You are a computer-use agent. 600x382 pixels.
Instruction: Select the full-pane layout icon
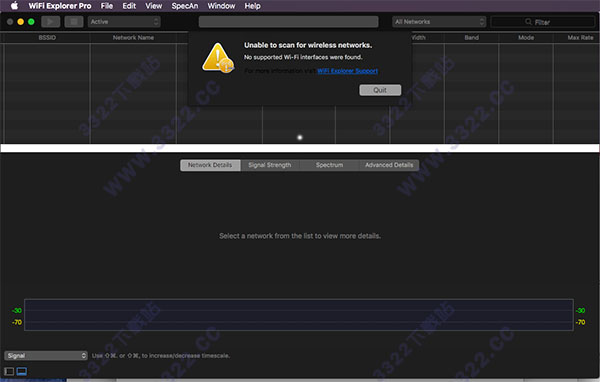point(9,371)
